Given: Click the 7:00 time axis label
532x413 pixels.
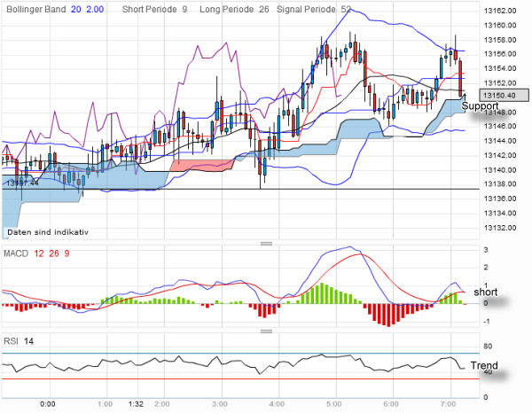Looking at the screenshot, I should (x=448, y=404).
